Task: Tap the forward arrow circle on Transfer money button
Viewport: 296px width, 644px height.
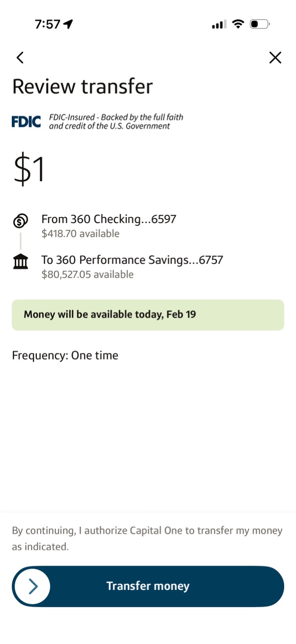Action: [31, 586]
